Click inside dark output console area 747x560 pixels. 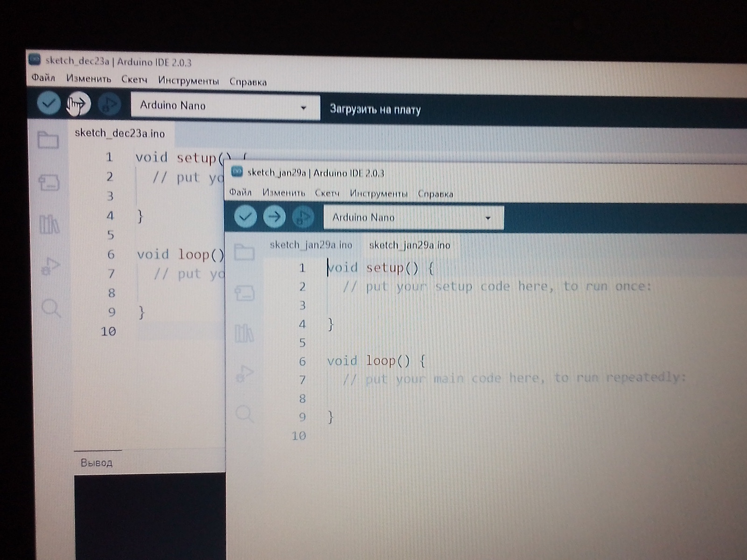point(149,517)
